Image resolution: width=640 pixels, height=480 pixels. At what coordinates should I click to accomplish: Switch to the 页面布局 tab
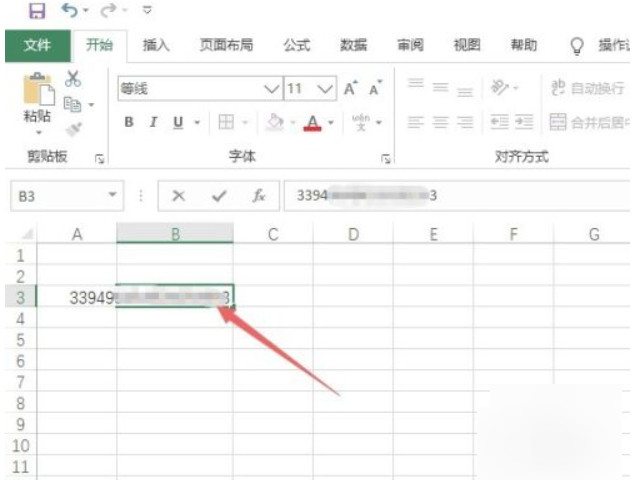pyautogui.click(x=226, y=45)
